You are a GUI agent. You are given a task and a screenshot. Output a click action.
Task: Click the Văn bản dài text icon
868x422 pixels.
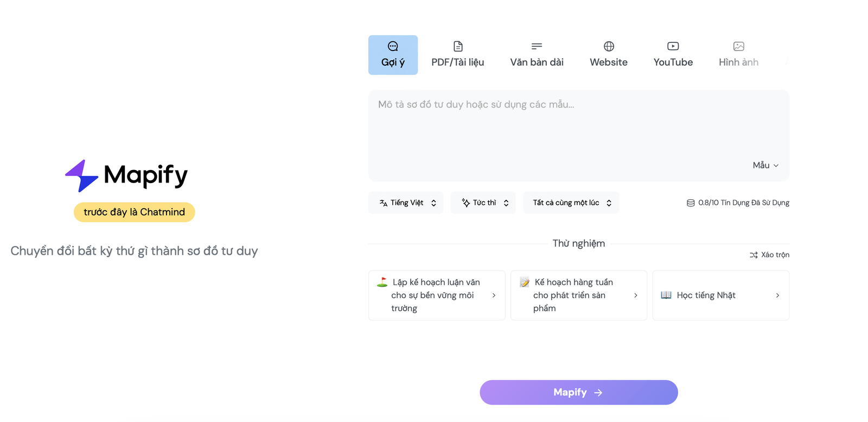pos(536,46)
